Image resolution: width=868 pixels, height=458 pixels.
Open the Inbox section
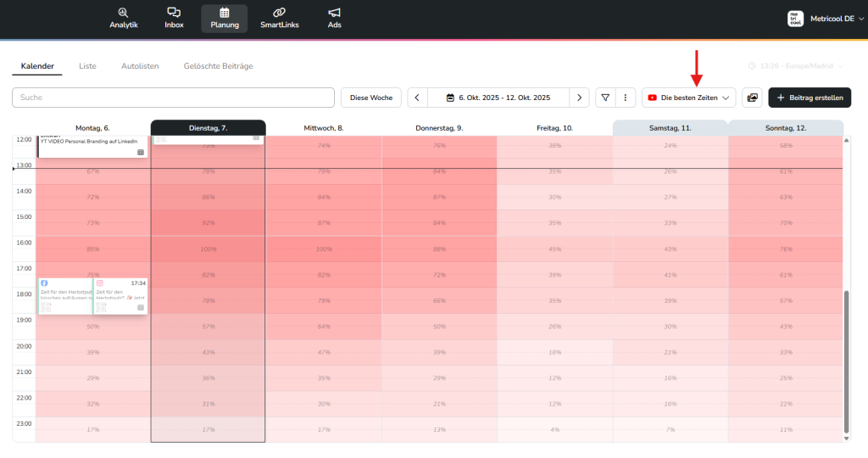[174, 18]
